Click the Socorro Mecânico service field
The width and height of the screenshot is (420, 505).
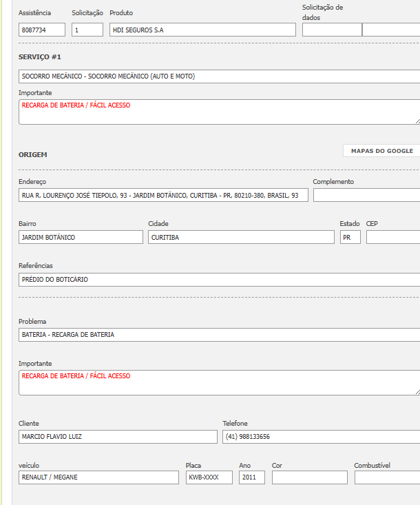(x=219, y=76)
